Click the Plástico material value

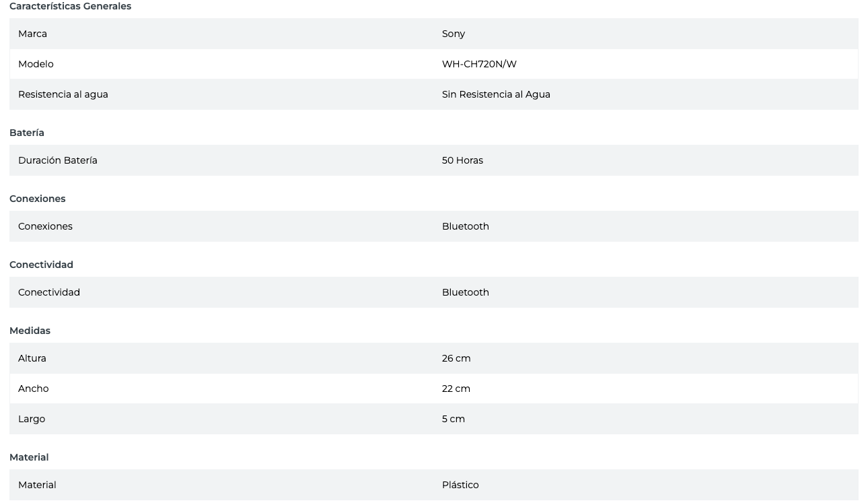[460, 485]
